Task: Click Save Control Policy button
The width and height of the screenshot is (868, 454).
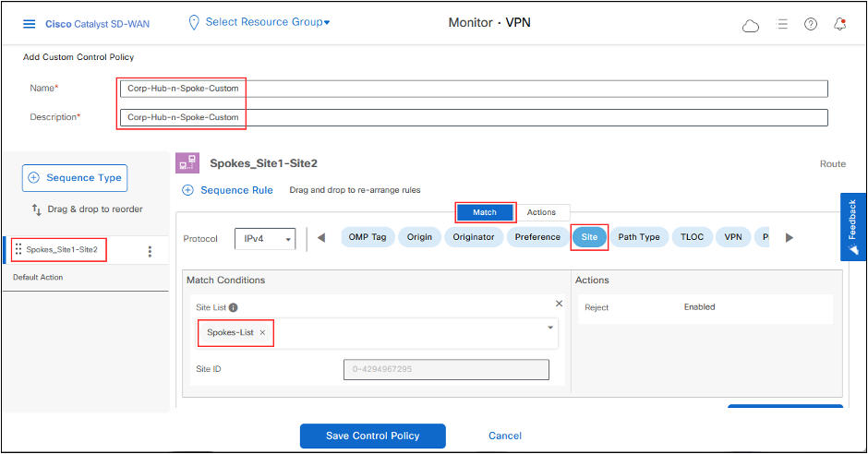Action: tap(372, 436)
